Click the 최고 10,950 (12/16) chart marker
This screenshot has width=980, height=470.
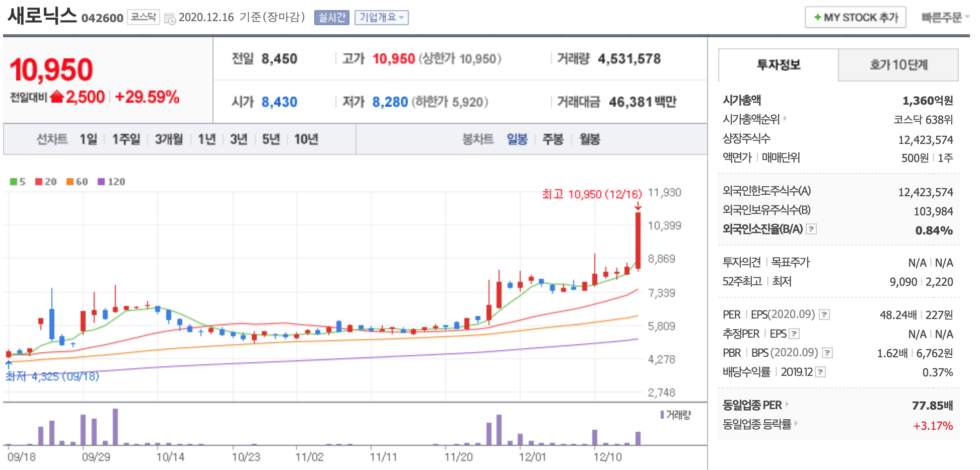(x=592, y=194)
